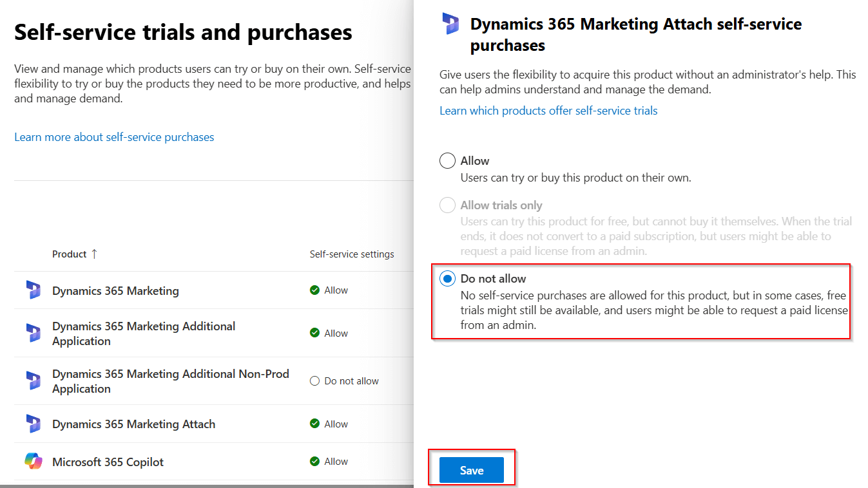Open Learn which products offer self-service trials
Image resolution: width=868 pixels, height=488 pixels.
(x=548, y=111)
